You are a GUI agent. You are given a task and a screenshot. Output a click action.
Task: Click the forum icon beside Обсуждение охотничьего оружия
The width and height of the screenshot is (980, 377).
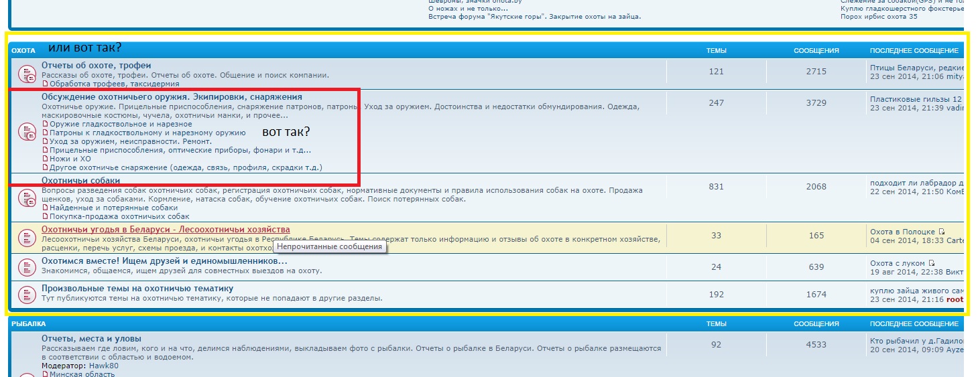click(26, 131)
